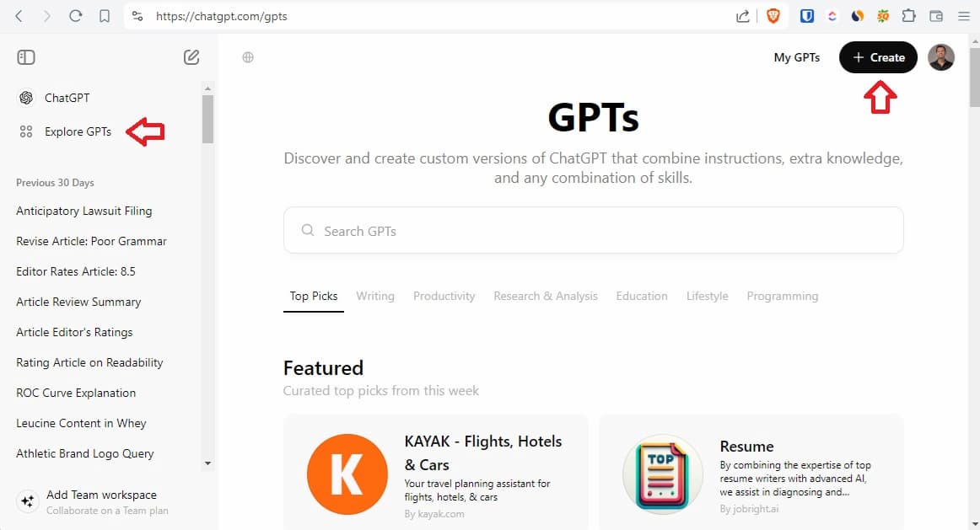980x530 pixels.
Task: Start a new chat with the compose icon
Action: pos(191,57)
